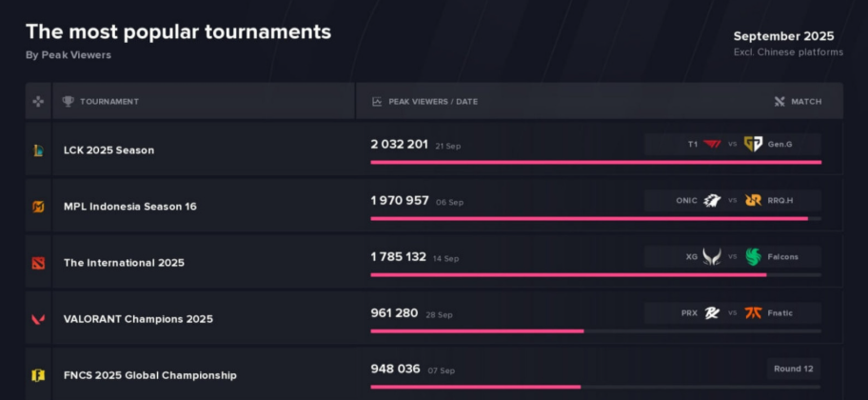This screenshot has height=400, width=868.
Task: Click the VALORANT Champions peak viewers bar
Action: tap(477, 331)
